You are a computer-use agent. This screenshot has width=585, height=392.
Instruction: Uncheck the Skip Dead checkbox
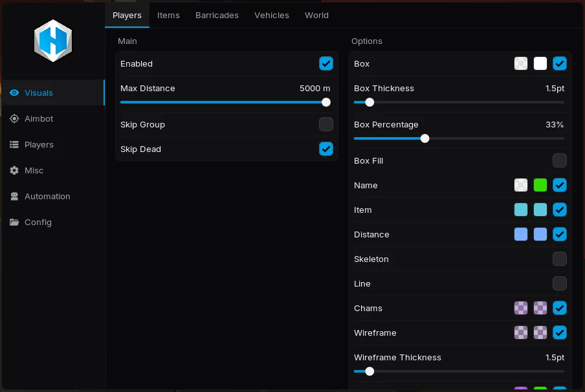pyautogui.click(x=326, y=149)
